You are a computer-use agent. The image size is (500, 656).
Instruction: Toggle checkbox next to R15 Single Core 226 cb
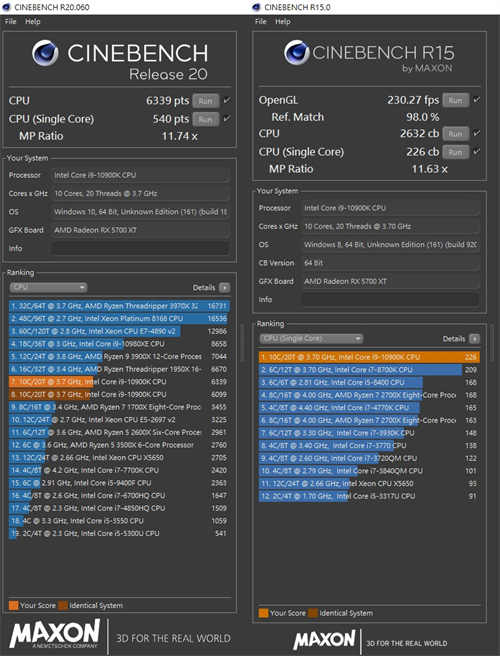(476, 152)
